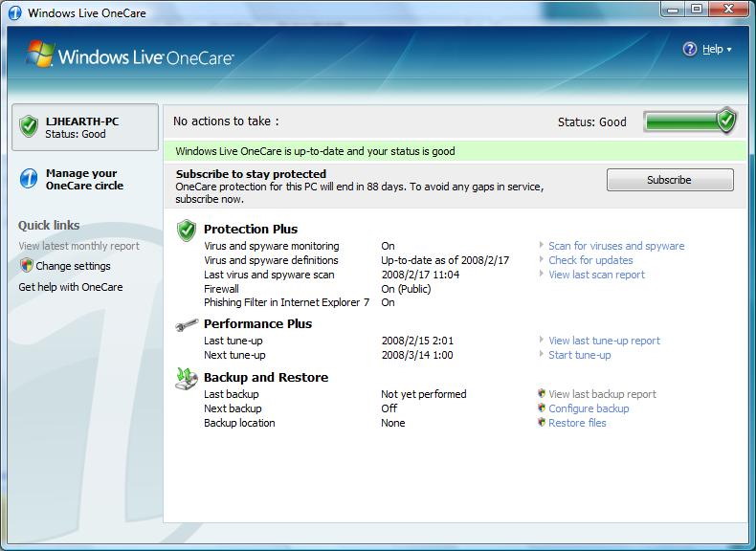Click shield icon beside View last backup report

(x=542, y=393)
